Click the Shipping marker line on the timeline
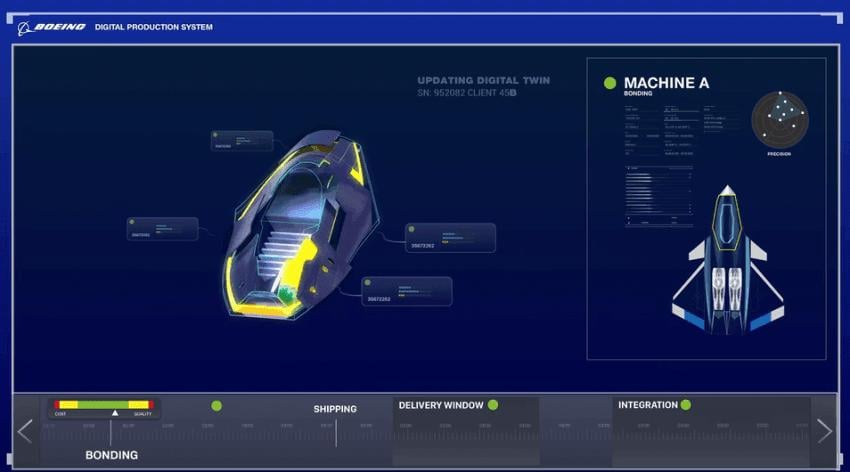Viewport: 850px width, 472px height. pos(336,432)
